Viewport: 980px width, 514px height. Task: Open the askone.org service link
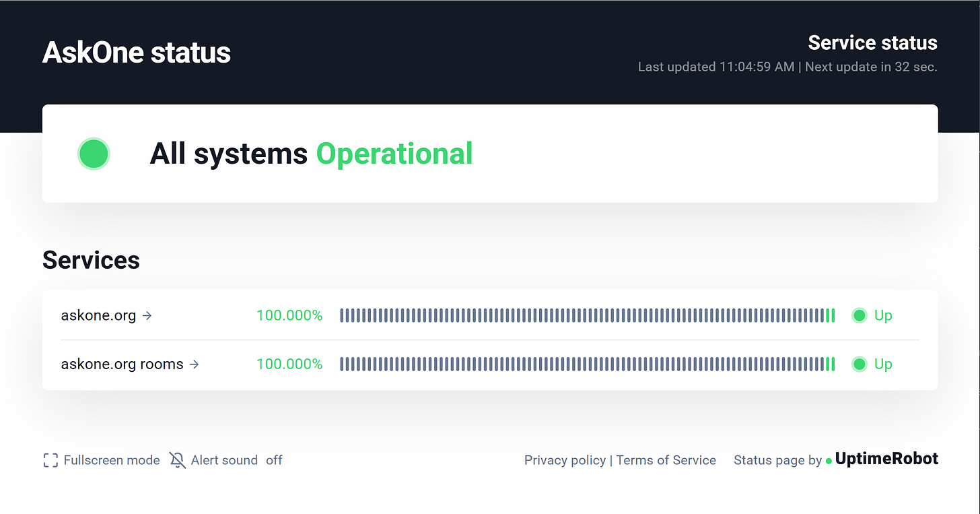click(x=106, y=315)
